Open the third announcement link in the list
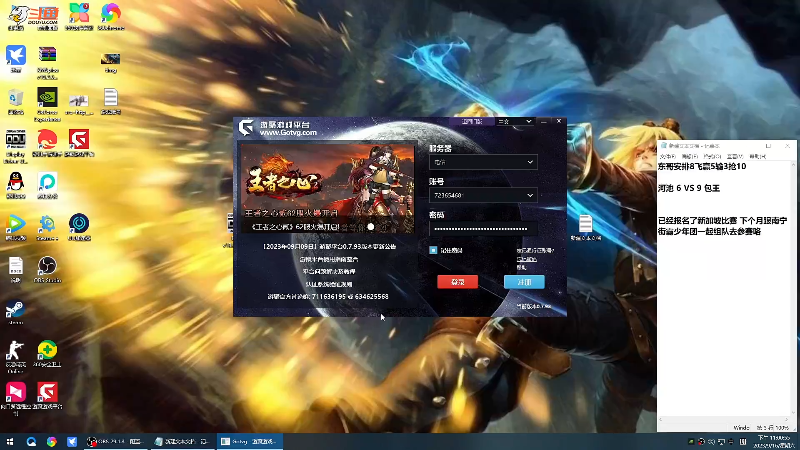This screenshot has height=450, width=800. pyautogui.click(x=329, y=271)
